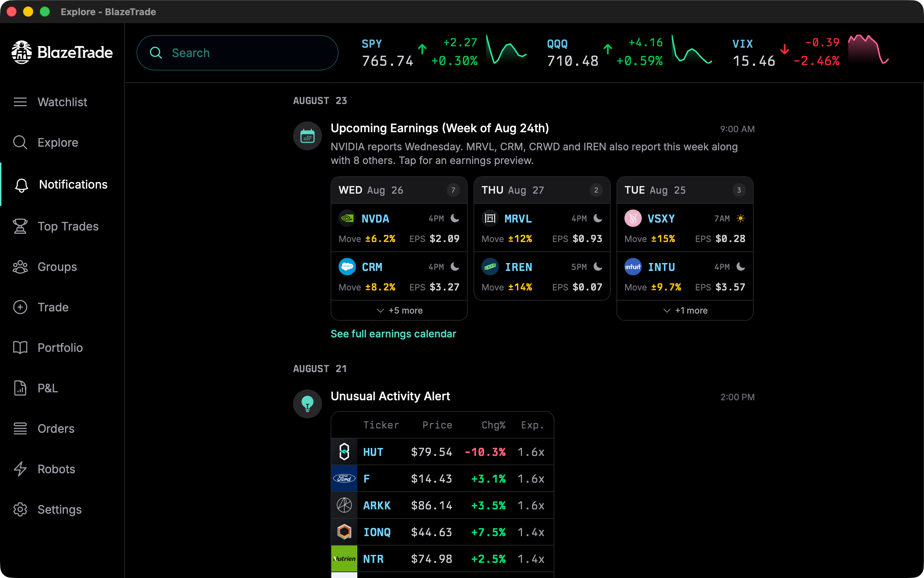Go to the Explore section
The image size is (924, 578).
(58, 142)
